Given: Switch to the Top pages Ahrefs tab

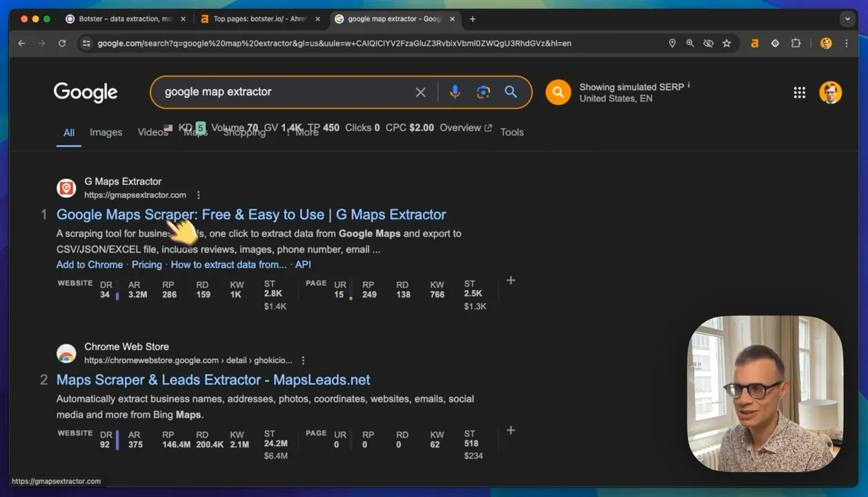Looking at the screenshot, I should pyautogui.click(x=260, y=19).
